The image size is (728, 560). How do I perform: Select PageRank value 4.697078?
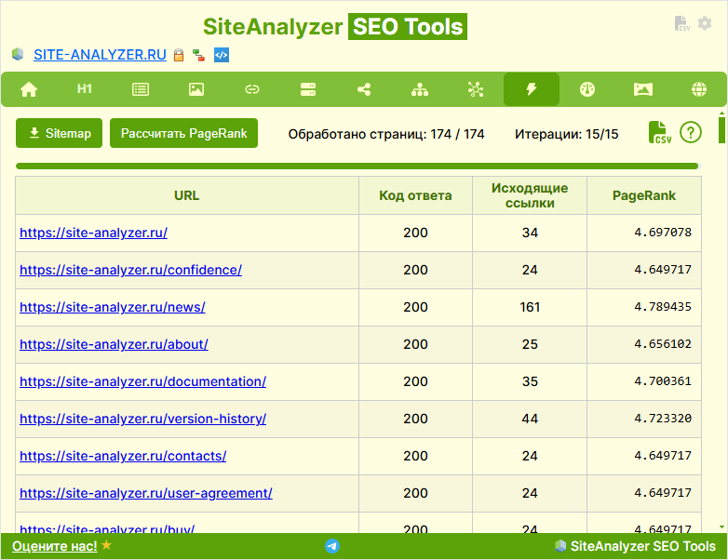pos(663,232)
